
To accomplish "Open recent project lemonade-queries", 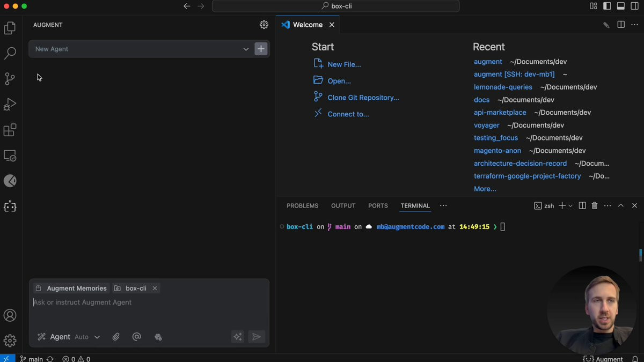I will tap(503, 87).
